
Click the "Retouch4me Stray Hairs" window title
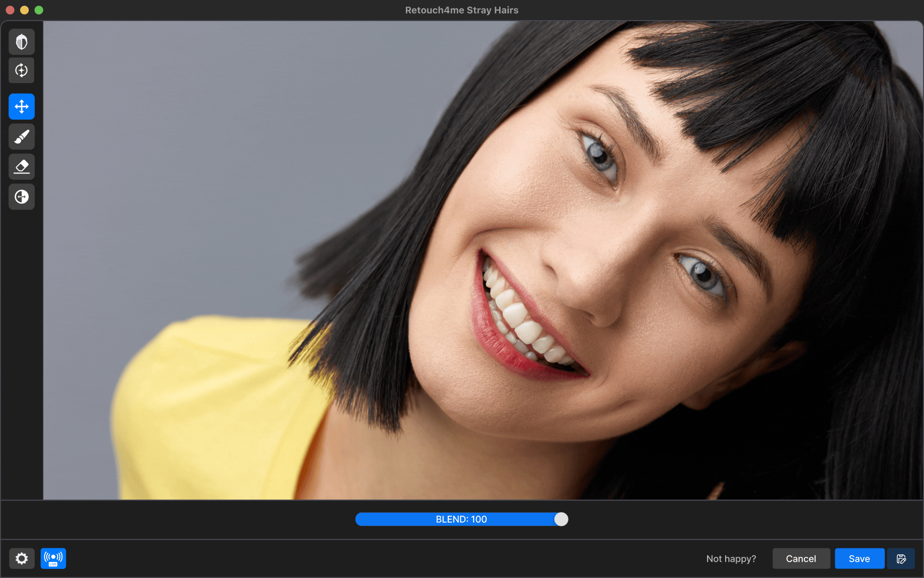click(461, 10)
